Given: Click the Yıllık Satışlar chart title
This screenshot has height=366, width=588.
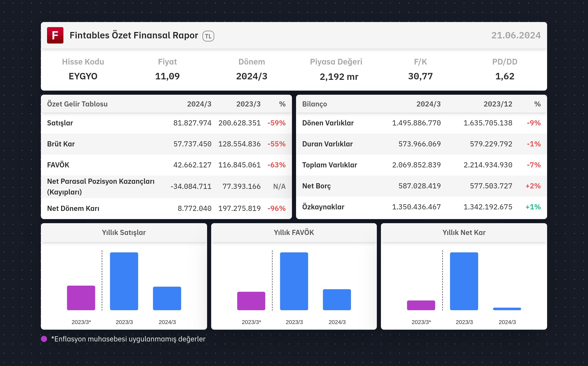Looking at the screenshot, I should [x=124, y=232].
